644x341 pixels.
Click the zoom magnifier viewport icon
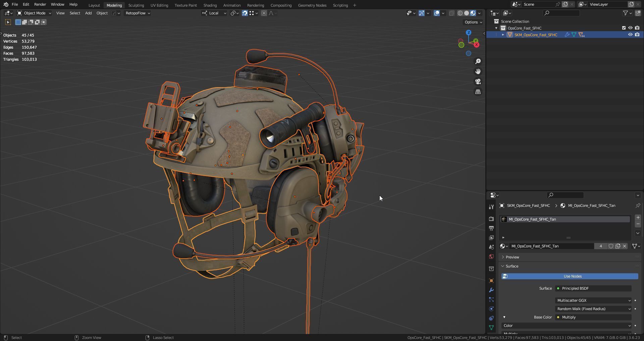point(478,61)
